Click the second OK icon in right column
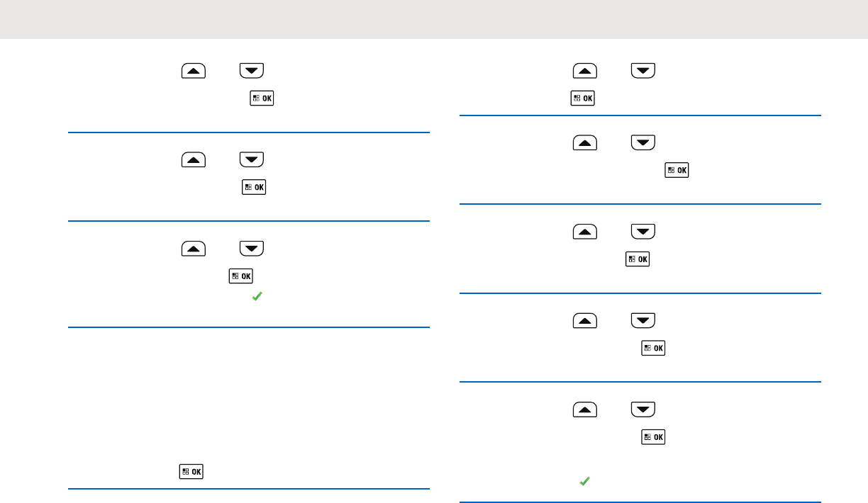The width and height of the screenshot is (868, 503). pyautogui.click(x=677, y=170)
